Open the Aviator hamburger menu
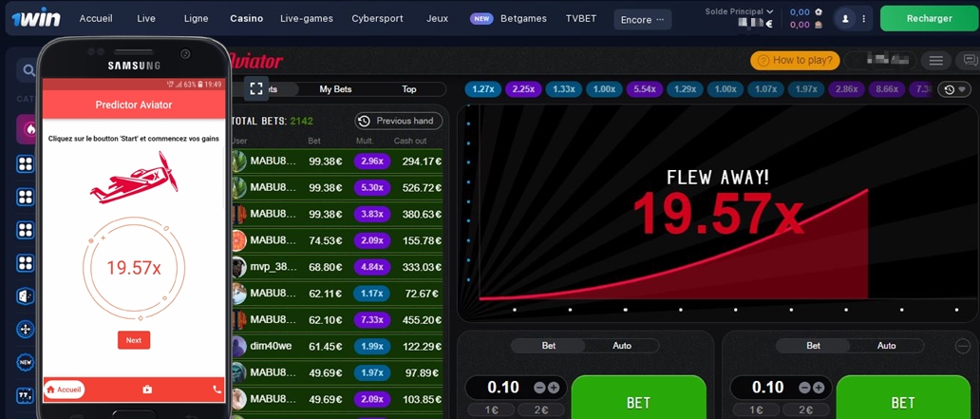The image size is (980, 419). pos(935,61)
